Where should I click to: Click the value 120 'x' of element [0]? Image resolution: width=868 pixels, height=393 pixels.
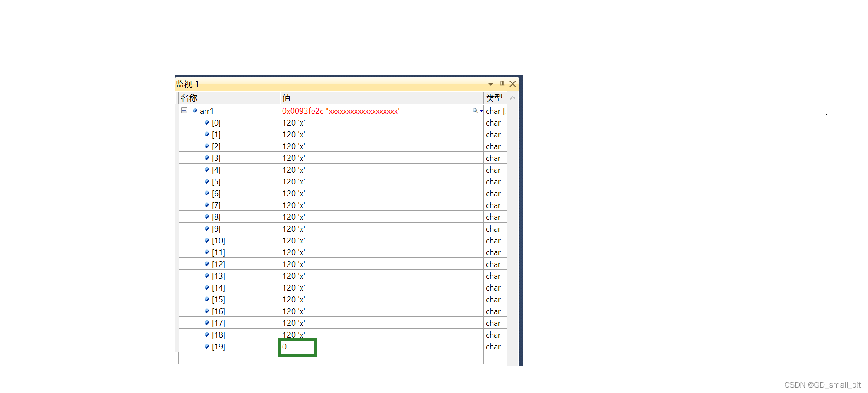(x=293, y=123)
